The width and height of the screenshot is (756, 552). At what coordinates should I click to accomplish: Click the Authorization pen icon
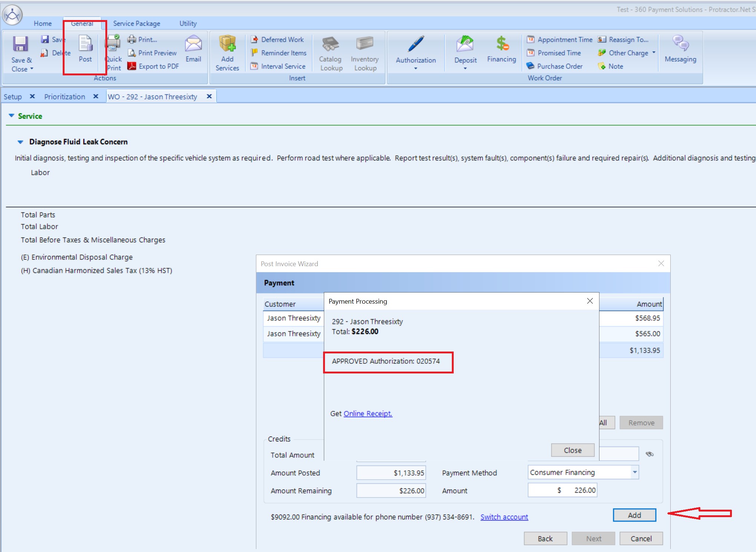(416, 44)
